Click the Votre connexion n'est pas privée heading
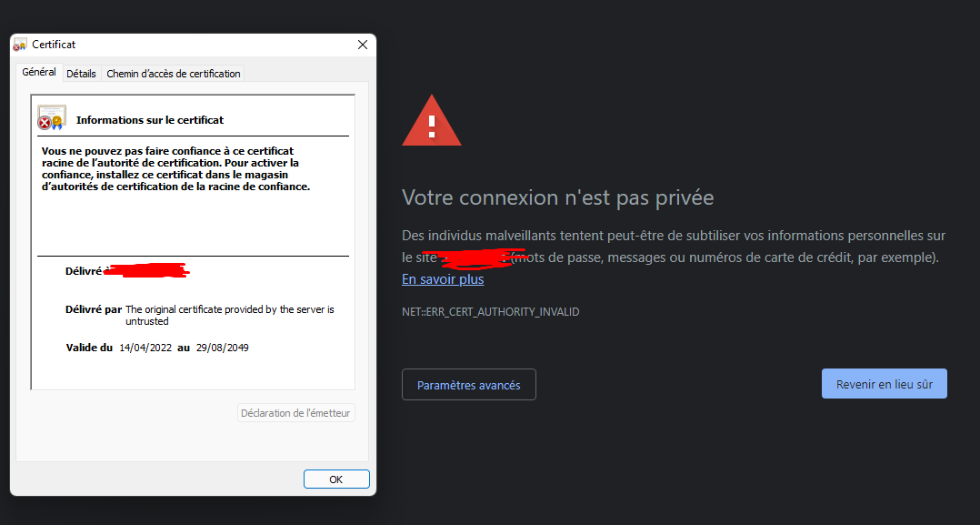The width and height of the screenshot is (980, 525). tap(557, 197)
